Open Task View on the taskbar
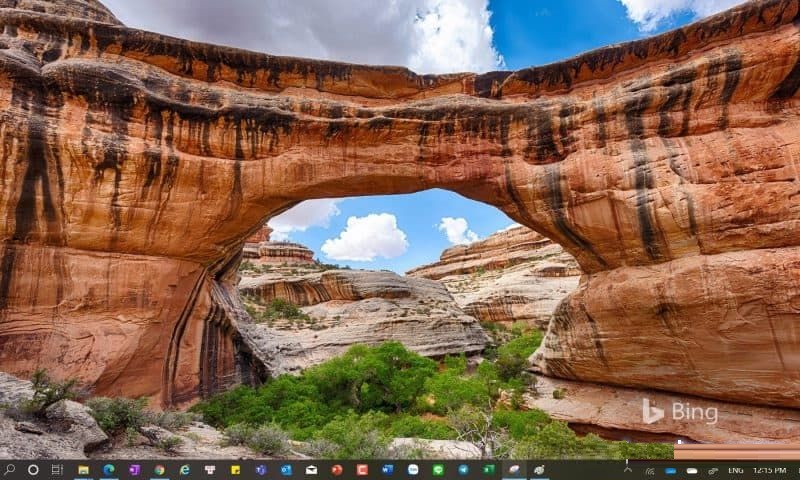Viewport: 800px width, 480px height. (x=57, y=470)
